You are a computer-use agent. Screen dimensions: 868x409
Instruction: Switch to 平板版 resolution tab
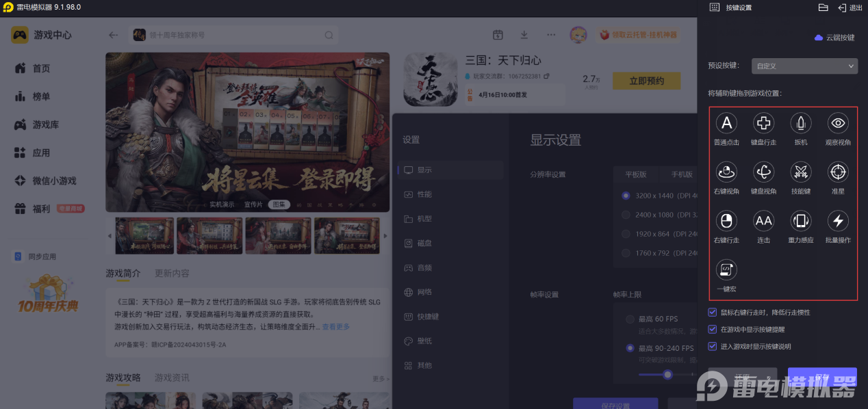tap(635, 174)
